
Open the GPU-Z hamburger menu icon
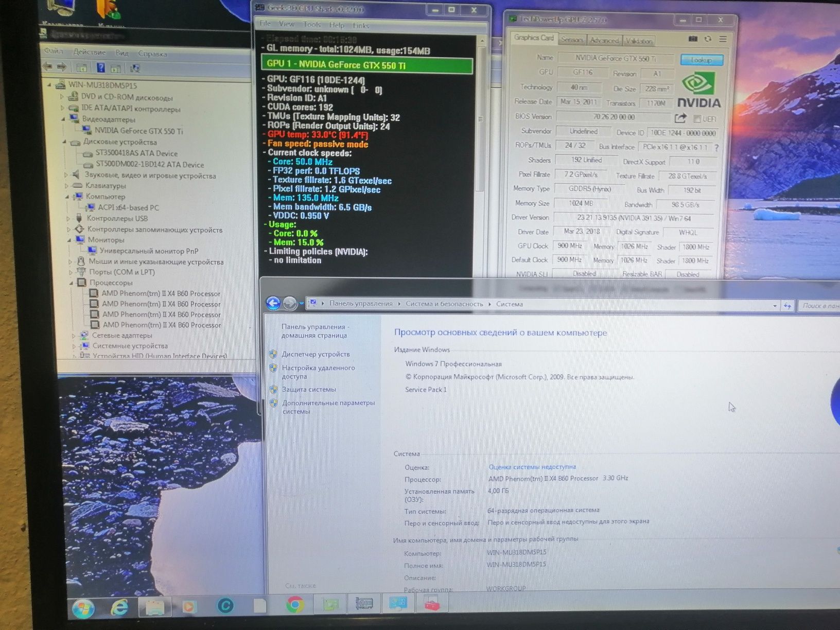(723, 39)
